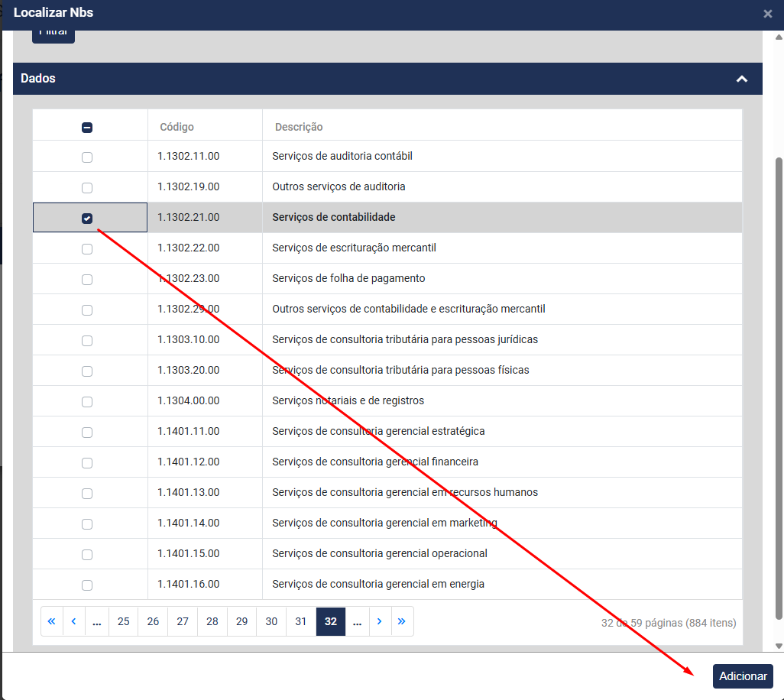The width and height of the screenshot is (784, 700).
Task: Go to first page with double-left arrow
Action: (51, 621)
